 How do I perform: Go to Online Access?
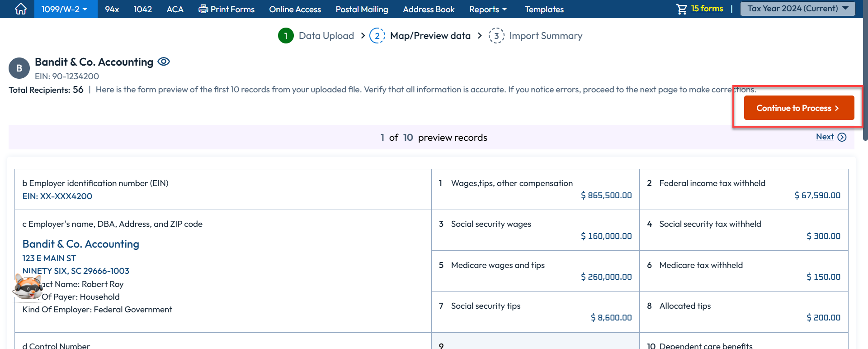pyautogui.click(x=295, y=9)
